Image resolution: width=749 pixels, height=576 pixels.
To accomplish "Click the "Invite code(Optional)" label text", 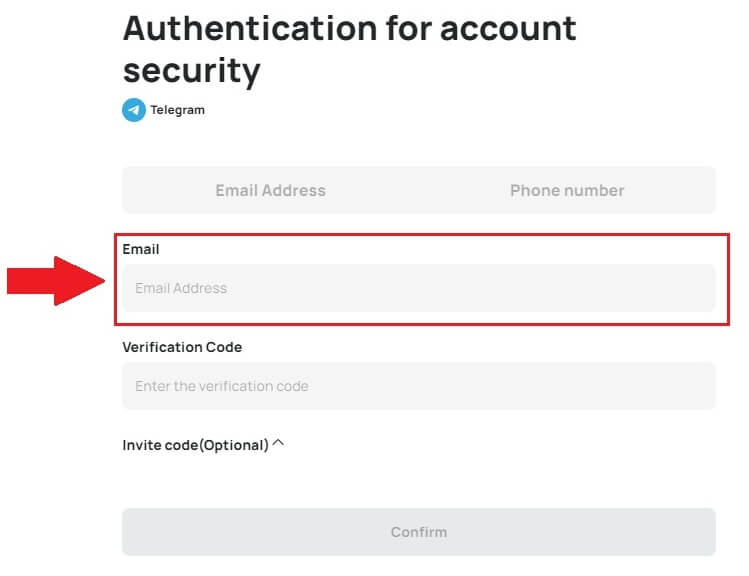I will (195, 445).
